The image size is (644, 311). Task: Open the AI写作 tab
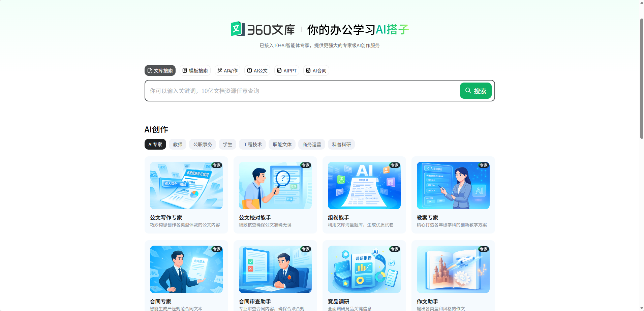click(227, 70)
